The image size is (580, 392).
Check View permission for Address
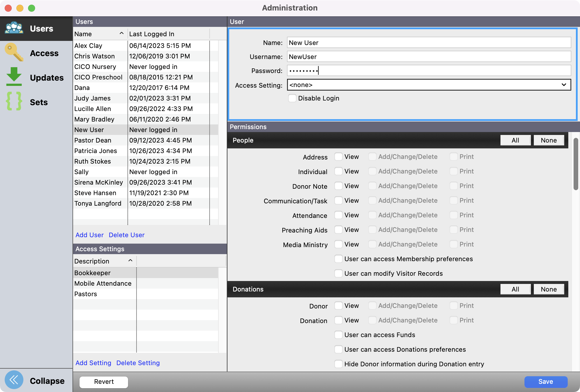(339, 157)
